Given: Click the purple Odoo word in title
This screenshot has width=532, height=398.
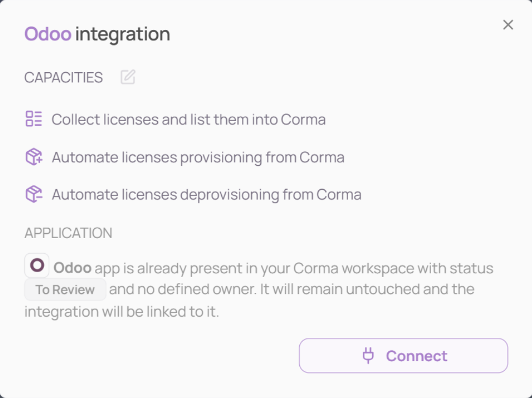Looking at the screenshot, I should [x=48, y=34].
